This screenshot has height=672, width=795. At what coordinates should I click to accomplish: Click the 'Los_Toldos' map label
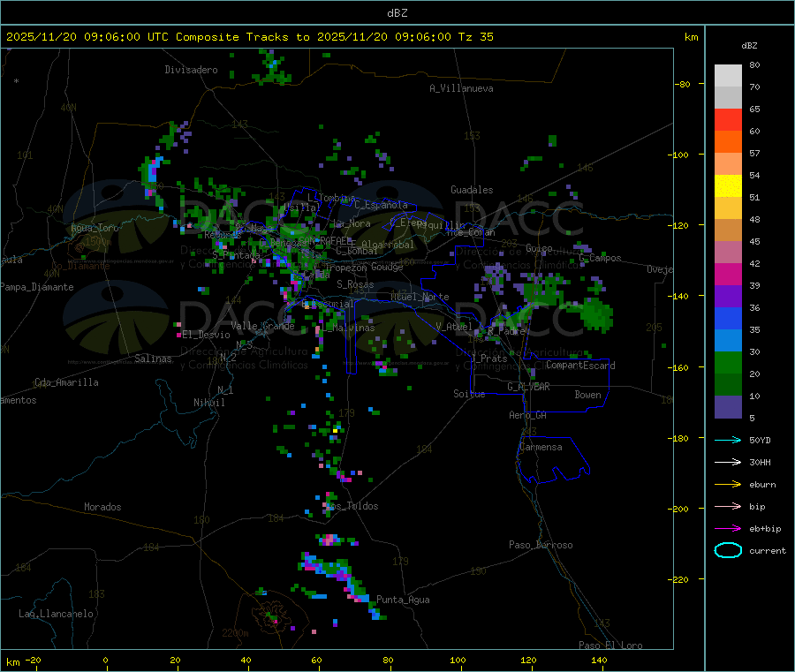coord(352,506)
